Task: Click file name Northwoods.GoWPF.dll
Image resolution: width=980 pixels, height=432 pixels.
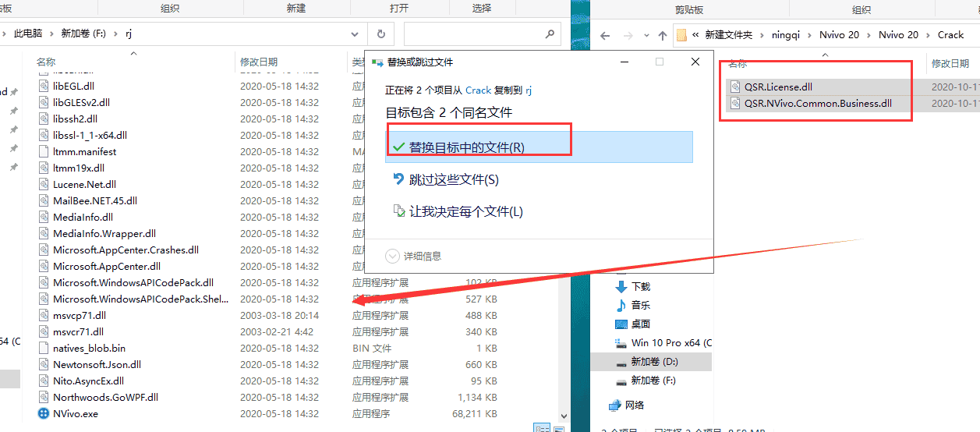Action: (105, 397)
